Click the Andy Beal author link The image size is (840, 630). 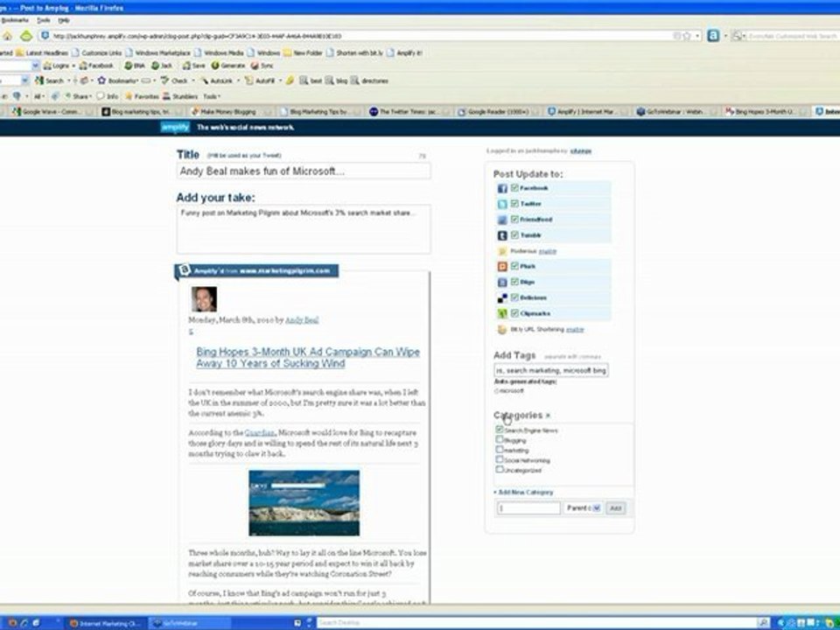tap(302, 320)
